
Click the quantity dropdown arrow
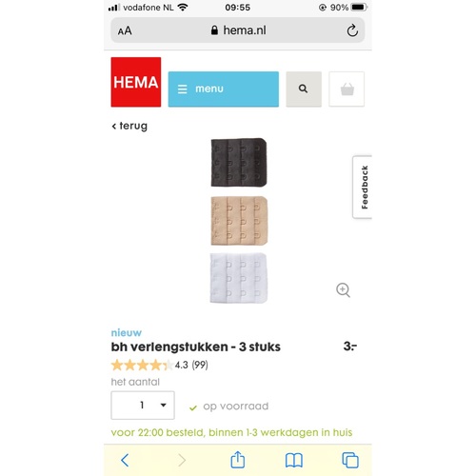click(x=163, y=406)
